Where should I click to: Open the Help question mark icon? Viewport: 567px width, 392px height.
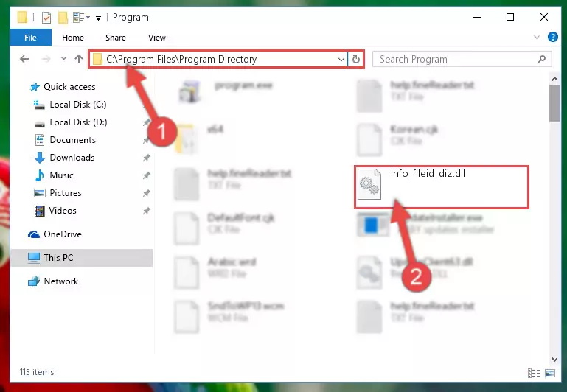click(x=552, y=37)
